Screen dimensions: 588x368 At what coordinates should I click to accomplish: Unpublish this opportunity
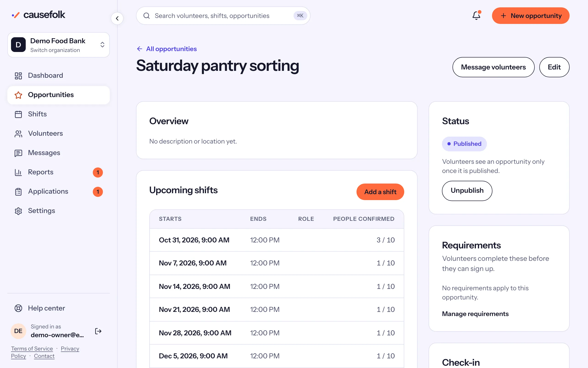(x=467, y=191)
